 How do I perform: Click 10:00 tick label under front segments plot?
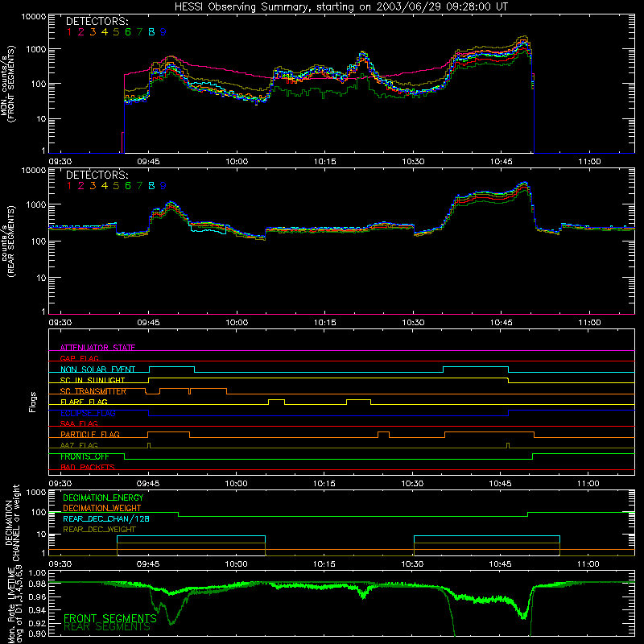(237, 162)
